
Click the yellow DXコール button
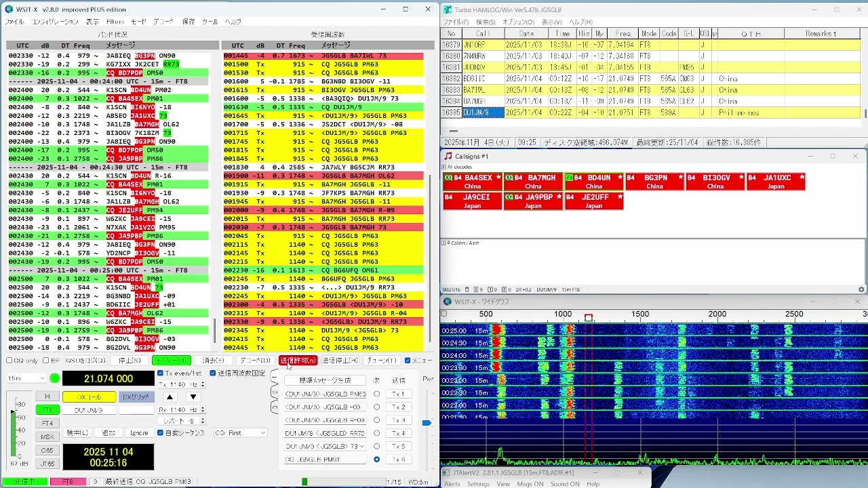click(x=89, y=396)
